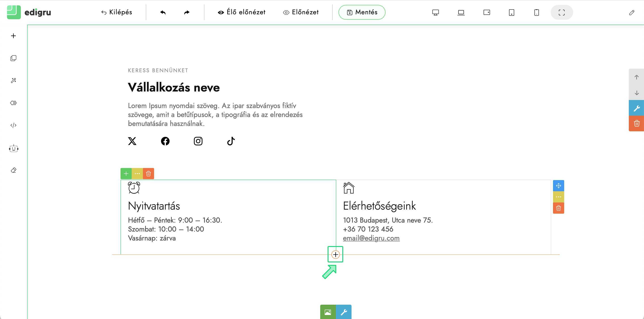Open the robot assistant icon
Screen dimensions: 644x319
13,149
